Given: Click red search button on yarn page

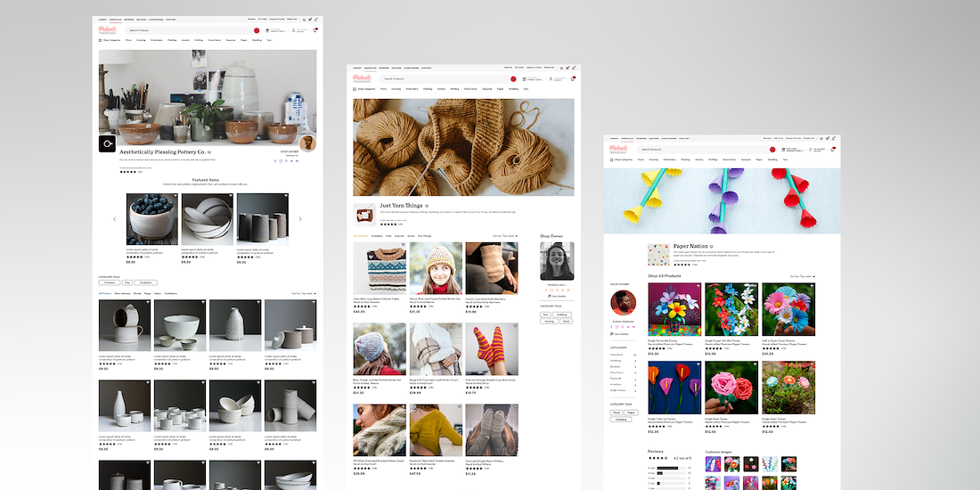Looking at the screenshot, I should [513, 78].
